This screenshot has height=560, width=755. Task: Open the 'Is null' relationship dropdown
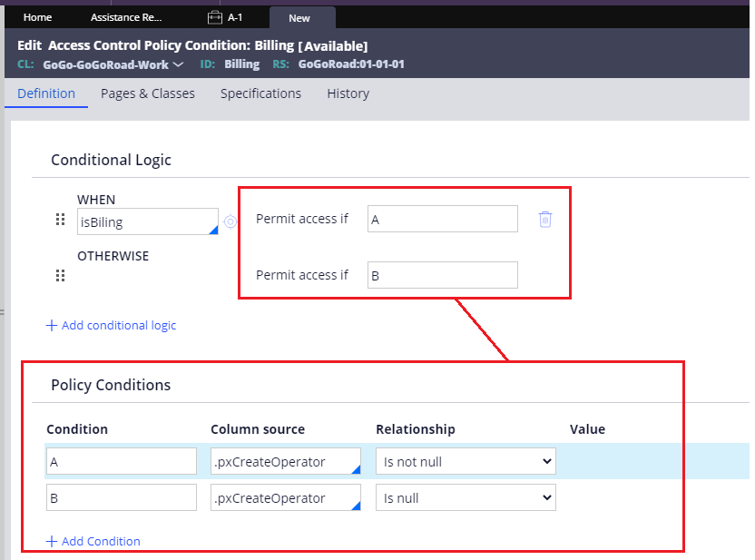coord(466,497)
